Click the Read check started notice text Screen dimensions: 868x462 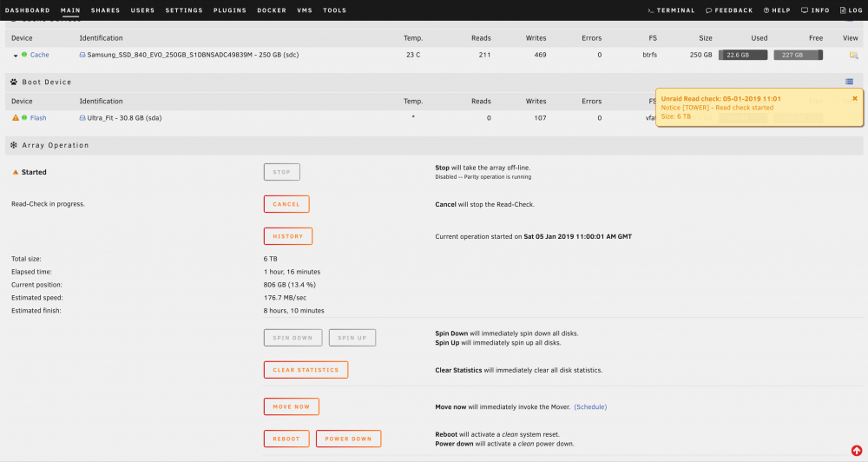click(717, 108)
